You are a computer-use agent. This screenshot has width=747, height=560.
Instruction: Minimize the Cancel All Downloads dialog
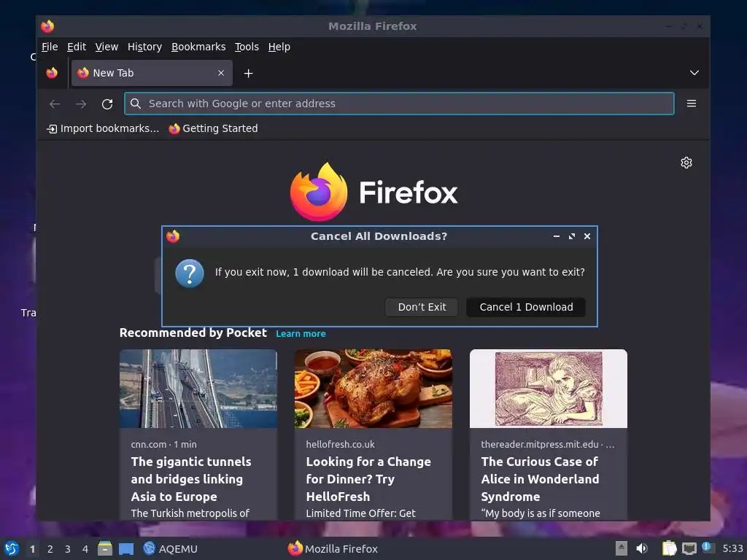tap(556, 236)
